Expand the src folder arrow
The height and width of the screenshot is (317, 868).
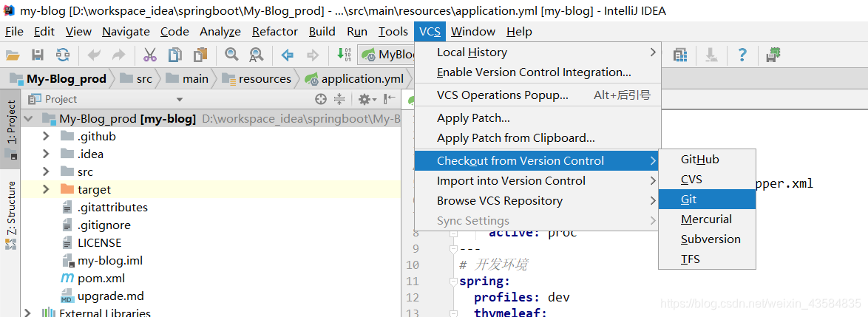47,171
